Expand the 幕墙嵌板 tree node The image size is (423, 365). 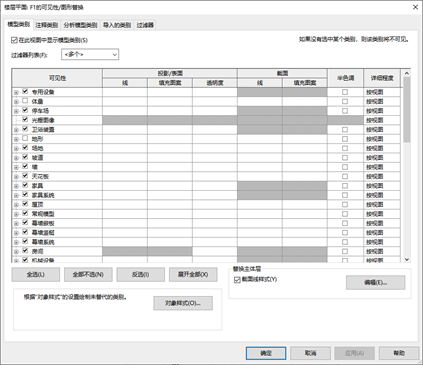click(16, 224)
